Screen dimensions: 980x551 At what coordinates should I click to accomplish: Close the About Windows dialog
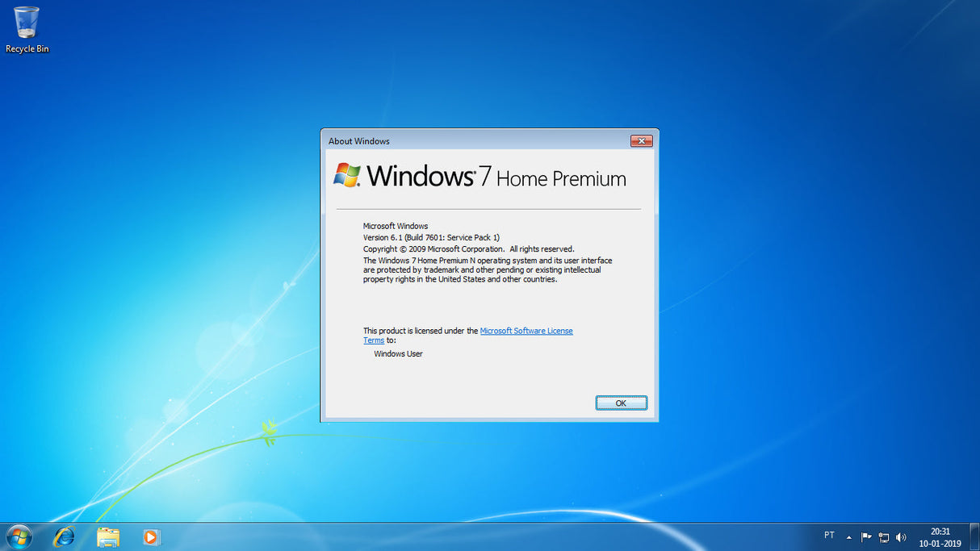click(642, 140)
